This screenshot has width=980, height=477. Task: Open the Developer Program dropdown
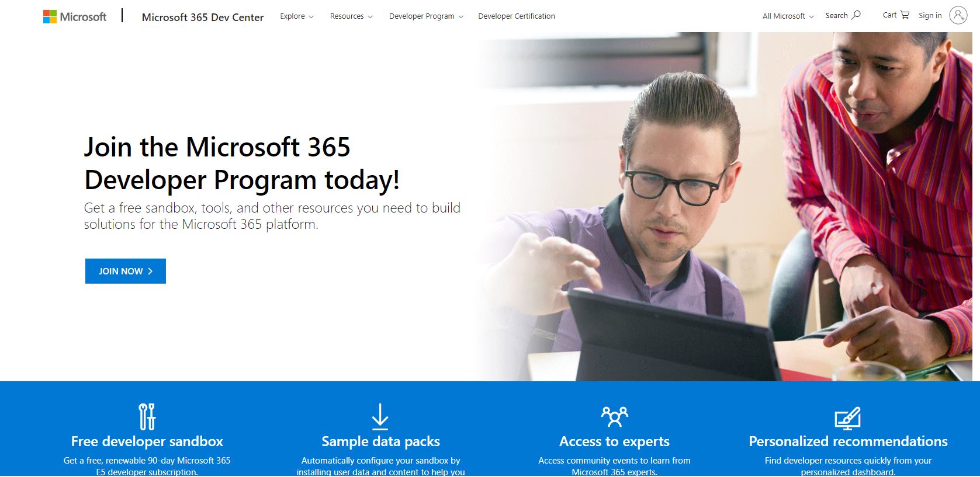point(425,16)
